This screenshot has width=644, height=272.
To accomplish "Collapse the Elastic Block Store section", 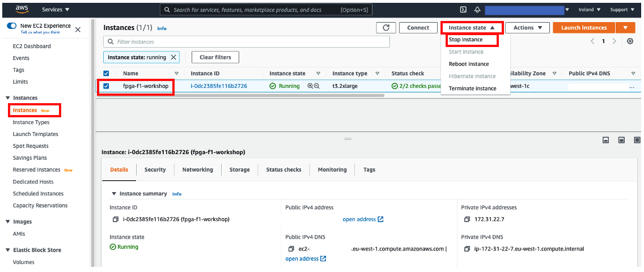I will coord(8,250).
